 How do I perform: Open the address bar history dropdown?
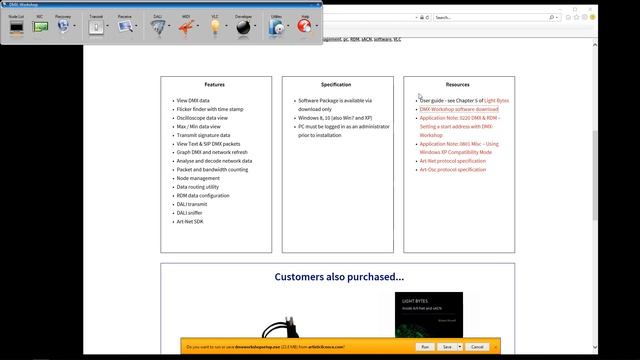coord(416,18)
